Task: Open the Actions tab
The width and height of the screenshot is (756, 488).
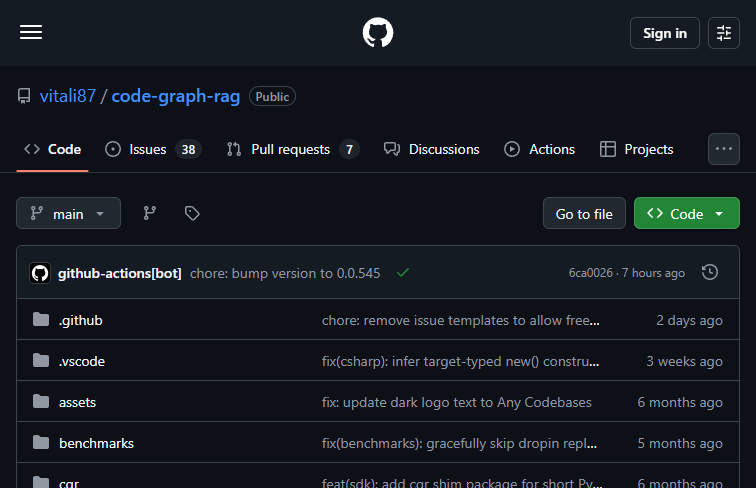Action: coord(540,149)
